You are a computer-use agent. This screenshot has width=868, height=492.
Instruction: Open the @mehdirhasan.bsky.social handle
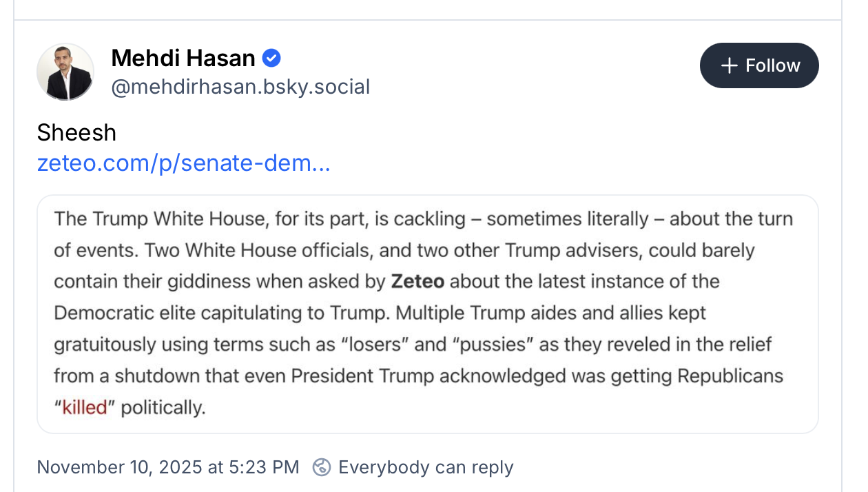click(240, 87)
